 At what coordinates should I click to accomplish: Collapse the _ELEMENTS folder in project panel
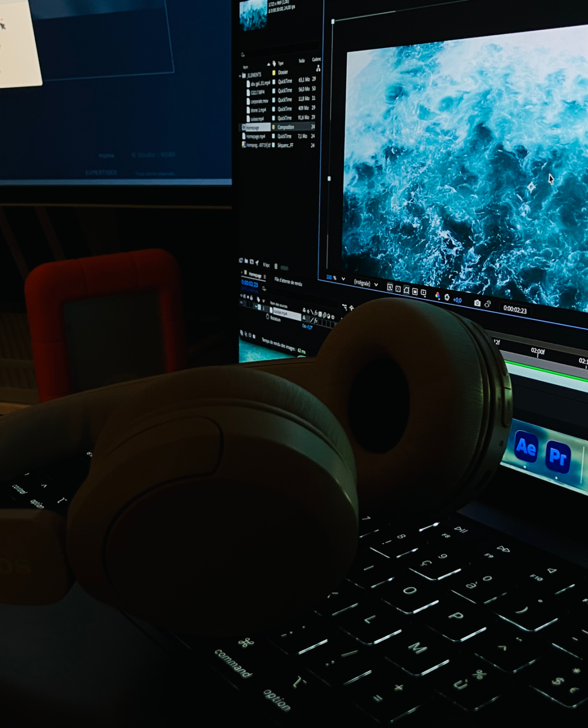tap(240, 75)
